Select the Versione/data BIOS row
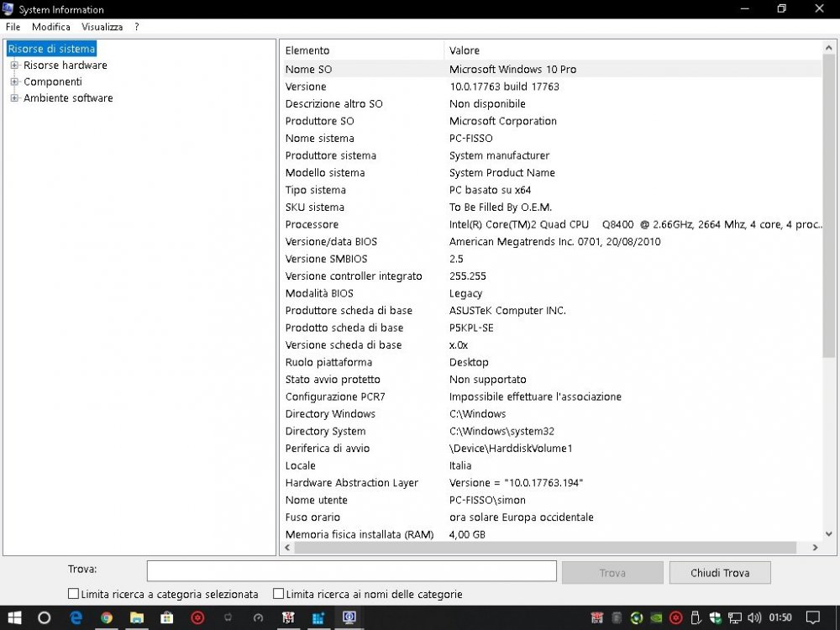Image resolution: width=840 pixels, height=630 pixels. point(551,242)
